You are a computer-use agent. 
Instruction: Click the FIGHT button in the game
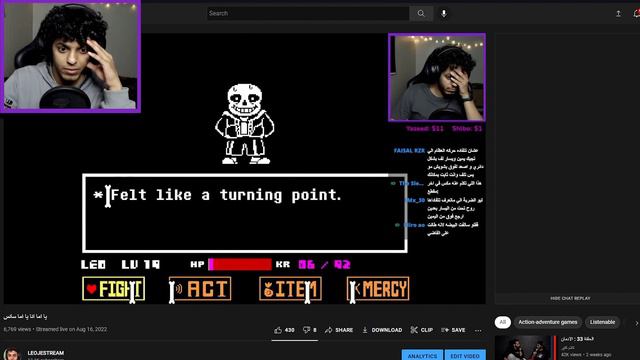(x=113, y=289)
